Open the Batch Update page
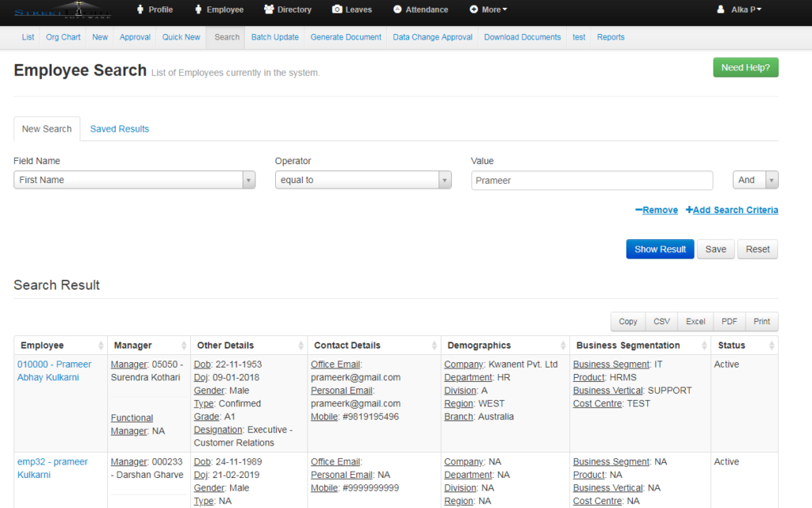Screen dimensions: 812x508 click(x=274, y=36)
